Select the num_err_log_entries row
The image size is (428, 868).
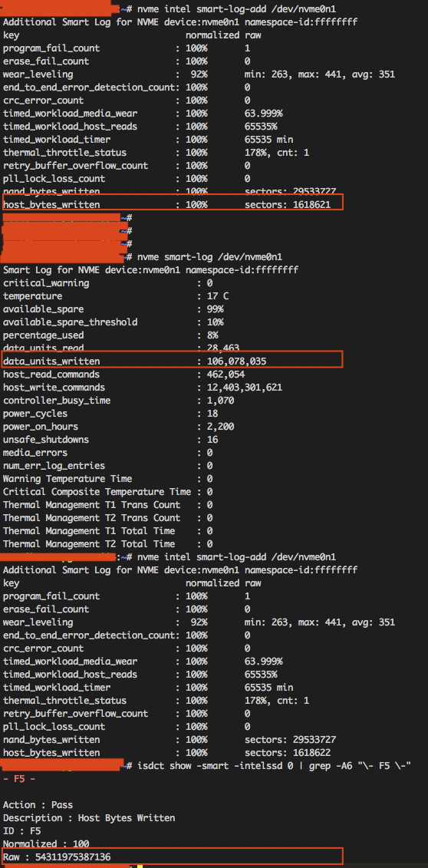(108, 466)
